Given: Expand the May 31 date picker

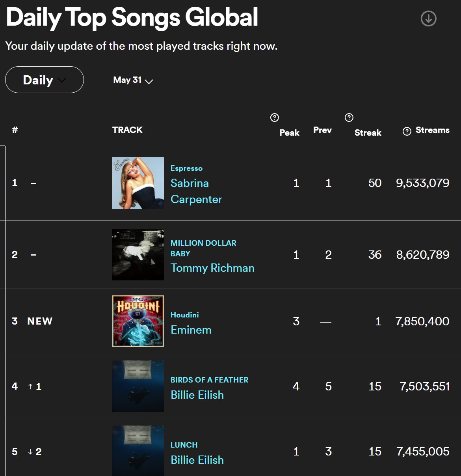Looking at the screenshot, I should (x=133, y=80).
